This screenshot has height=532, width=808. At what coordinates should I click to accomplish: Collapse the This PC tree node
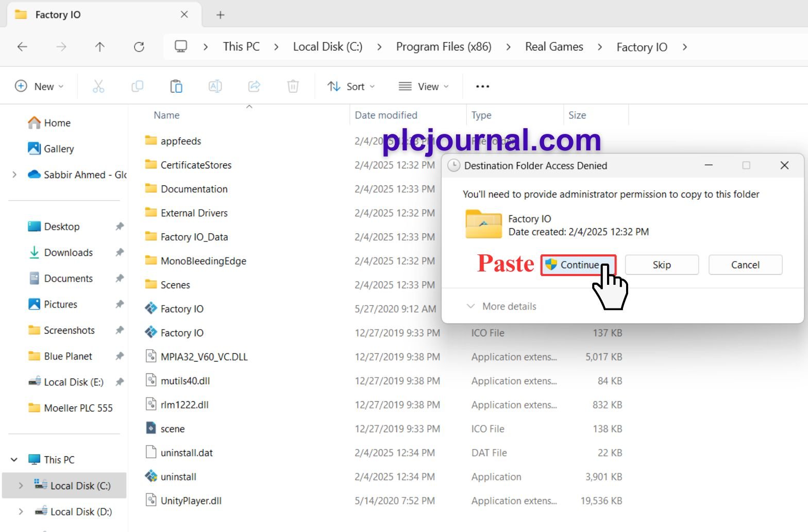14,459
